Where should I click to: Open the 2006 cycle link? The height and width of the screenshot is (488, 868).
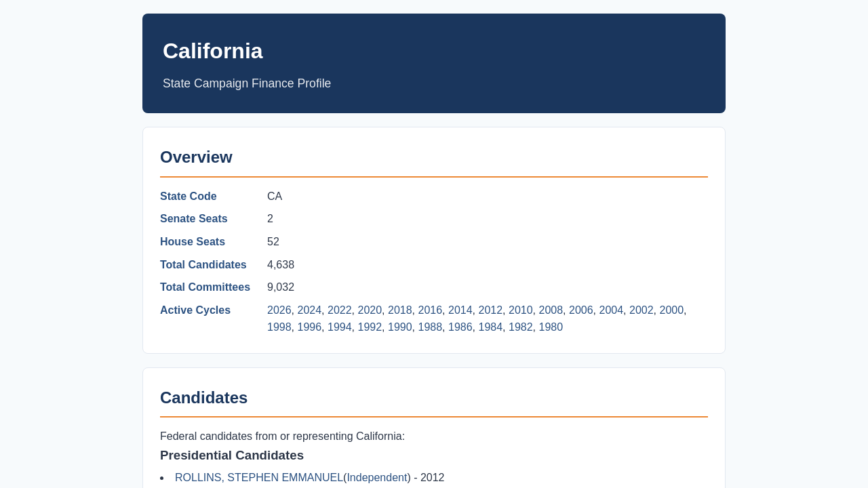point(581,310)
